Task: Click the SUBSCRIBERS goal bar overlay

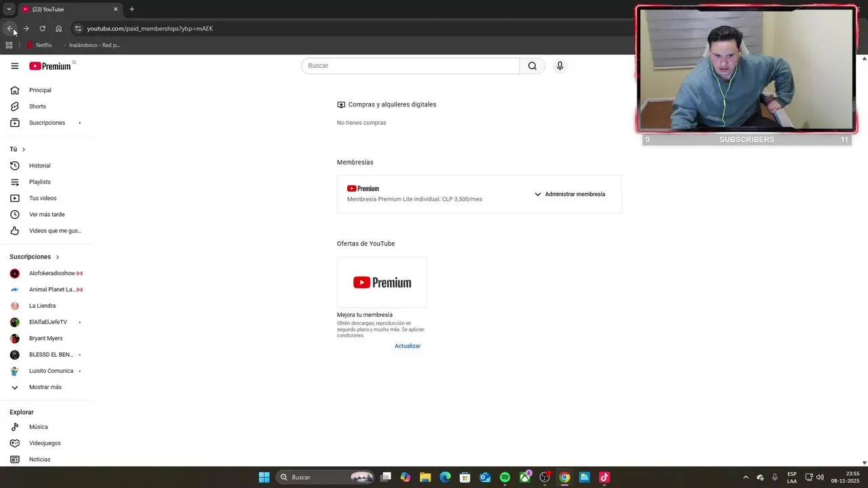Action: (747, 140)
